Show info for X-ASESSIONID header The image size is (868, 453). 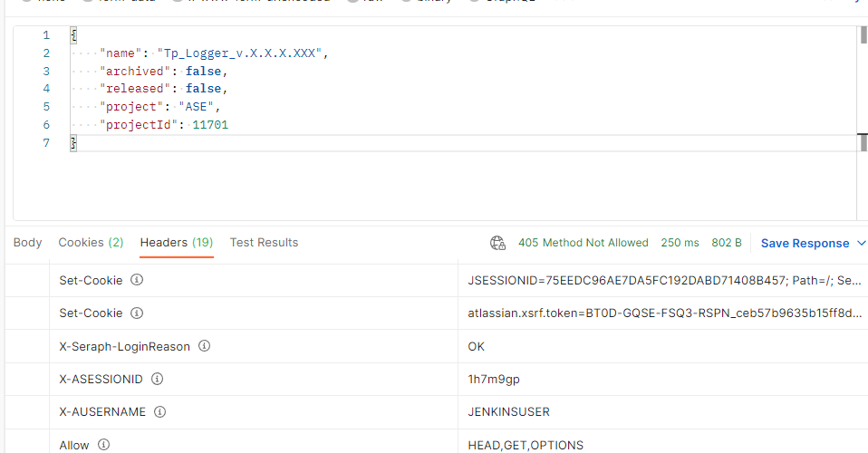158,379
